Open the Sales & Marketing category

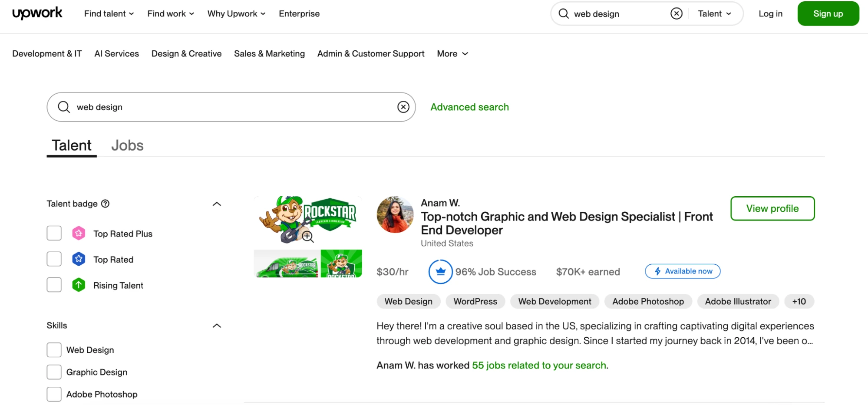270,54
